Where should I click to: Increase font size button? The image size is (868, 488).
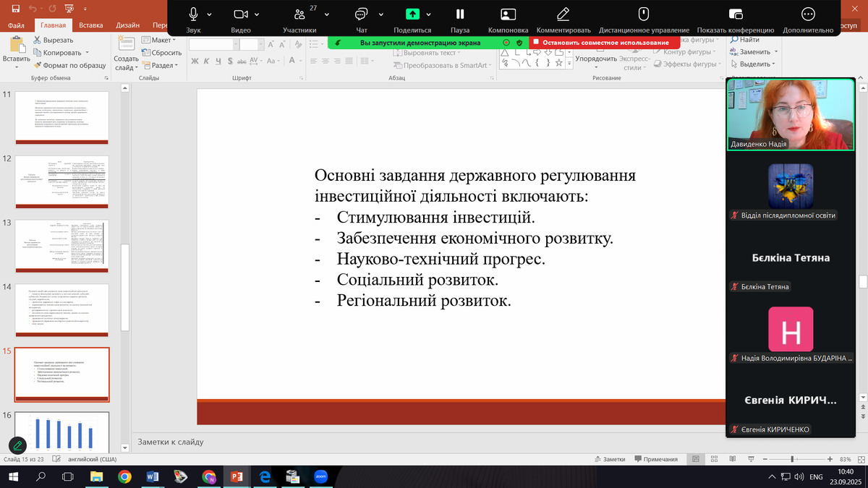tap(272, 45)
